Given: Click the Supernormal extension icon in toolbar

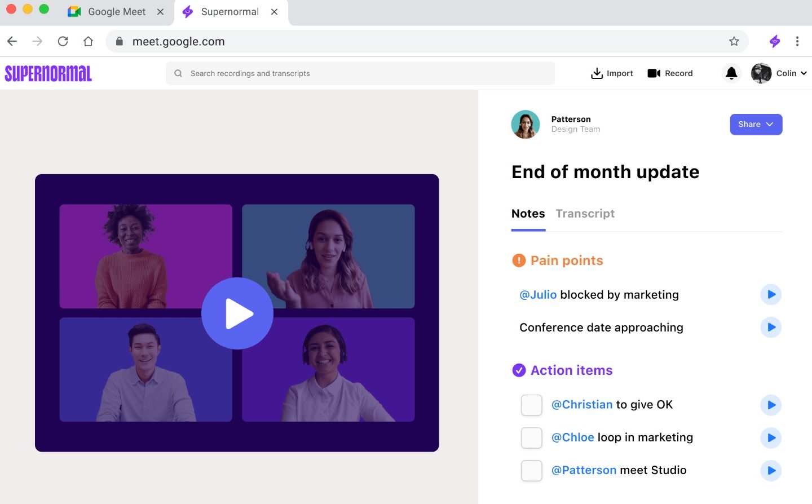Looking at the screenshot, I should [775, 41].
